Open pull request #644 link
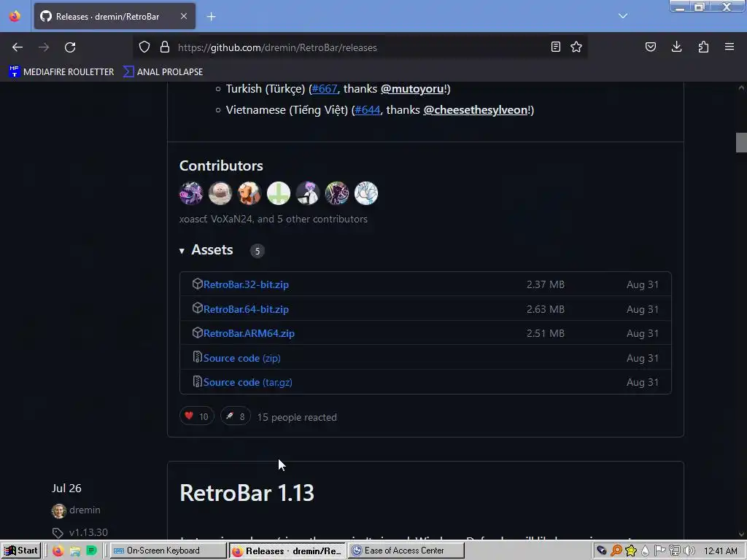 [368, 110]
